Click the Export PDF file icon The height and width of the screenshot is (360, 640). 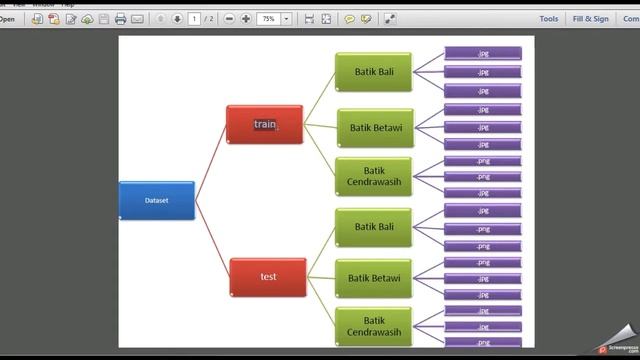pyautogui.click(x=54, y=19)
